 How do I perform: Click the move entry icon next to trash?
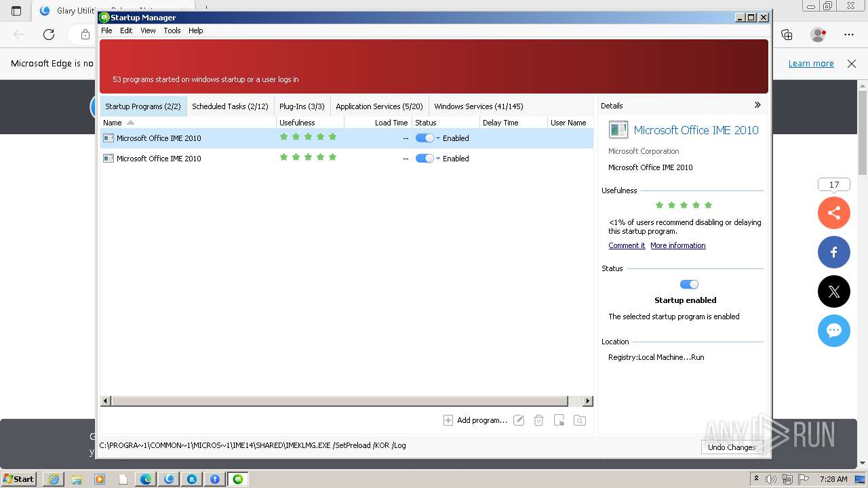point(559,420)
